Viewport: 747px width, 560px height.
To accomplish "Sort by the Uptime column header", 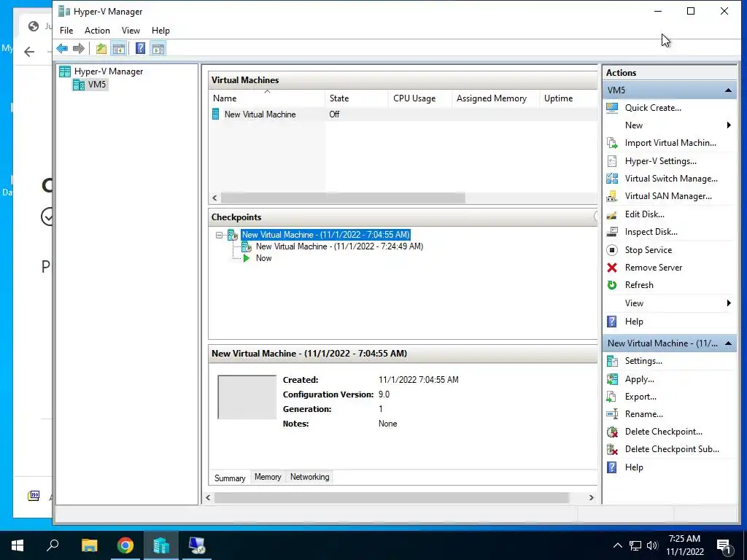I will pos(568,98).
